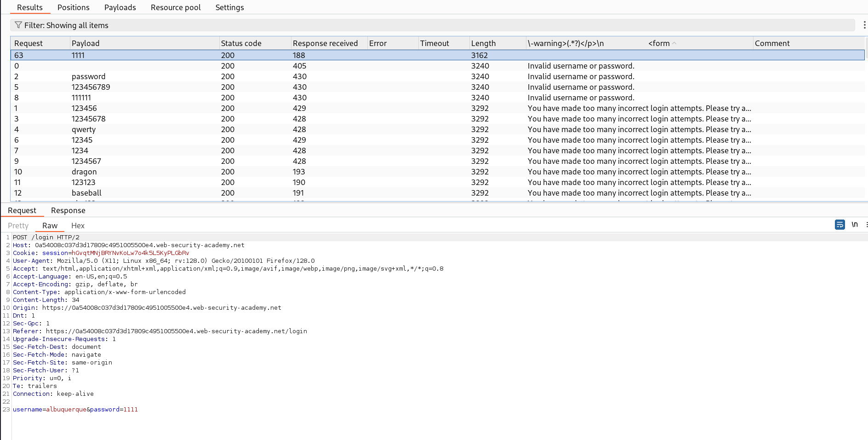
Task: Toggle the \n non-printable character display
Action: point(855,225)
